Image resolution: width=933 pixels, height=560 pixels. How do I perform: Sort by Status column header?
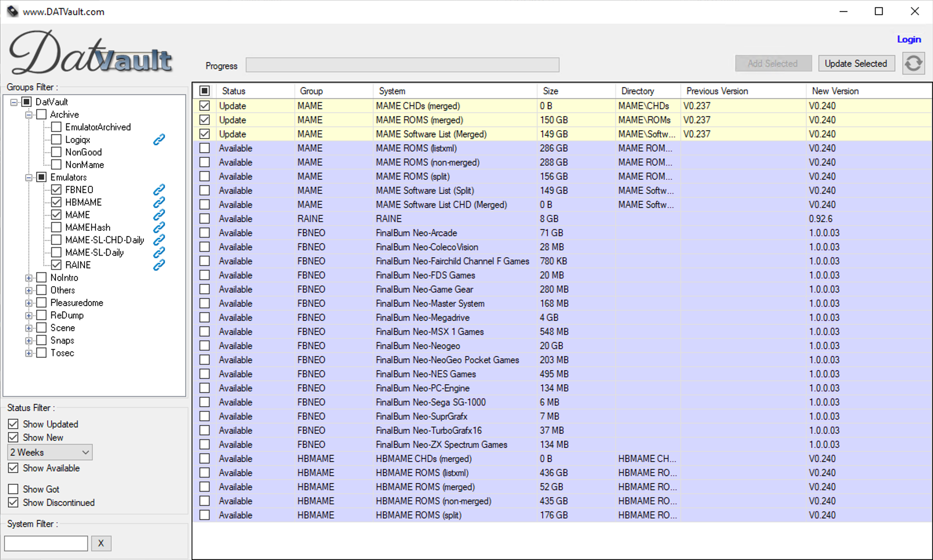coord(255,91)
